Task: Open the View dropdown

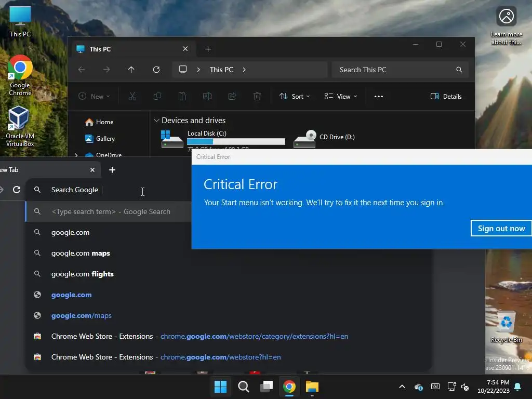Action: pyautogui.click(x=341, y=96)
